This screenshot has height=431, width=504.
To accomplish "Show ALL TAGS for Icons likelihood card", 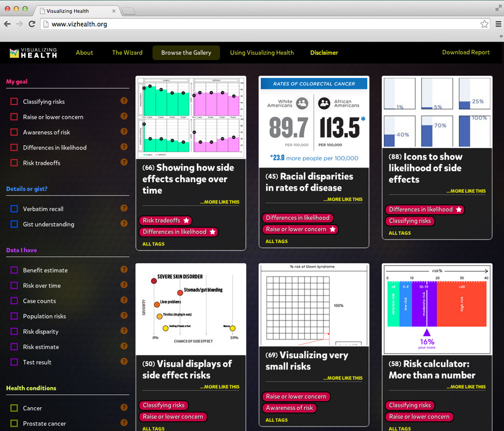I will (400, 233).
